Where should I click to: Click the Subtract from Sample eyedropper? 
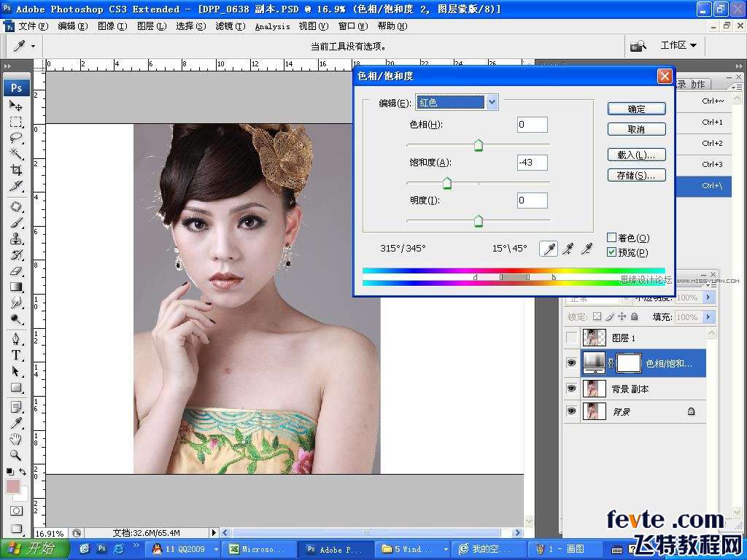587,249
